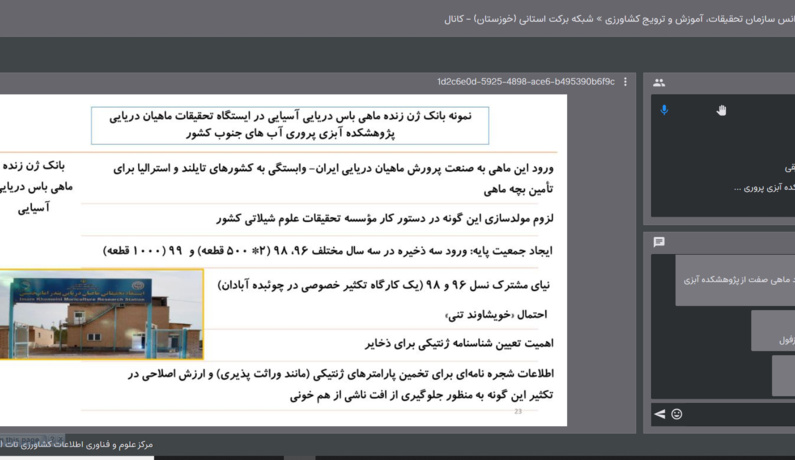Click slide line 'تکثیر این گونه به منظور جلوگیری'

click(421, 395)
